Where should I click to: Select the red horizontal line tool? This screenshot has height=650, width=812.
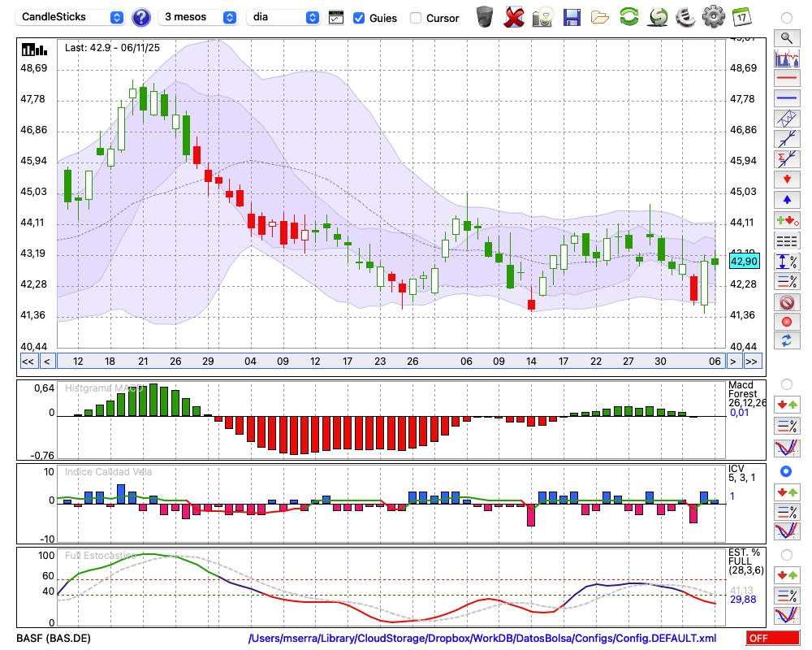click(x=786, y=80)
